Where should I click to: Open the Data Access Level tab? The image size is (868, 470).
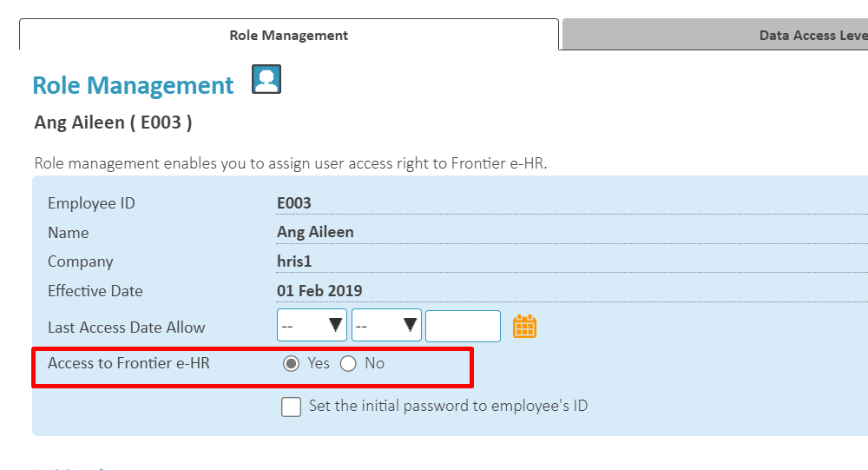click(x=807, y=36)
